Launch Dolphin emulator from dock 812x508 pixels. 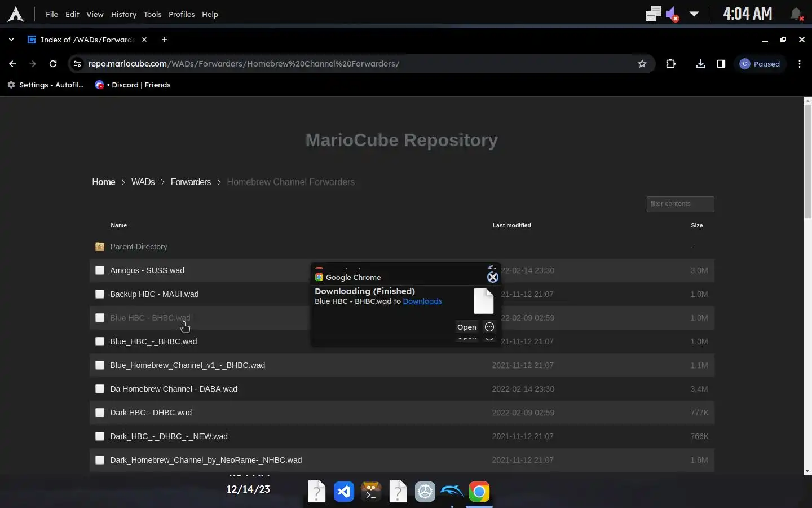[452, 492]
